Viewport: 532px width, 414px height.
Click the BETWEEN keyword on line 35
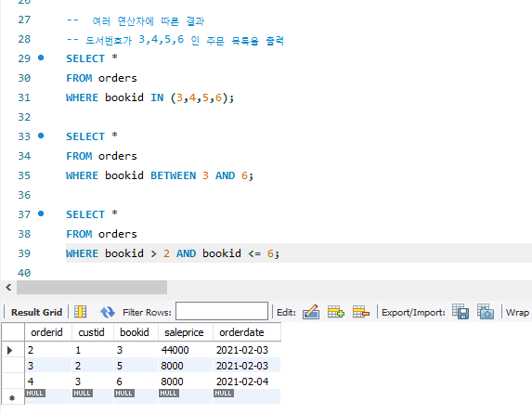click(173, 175)
